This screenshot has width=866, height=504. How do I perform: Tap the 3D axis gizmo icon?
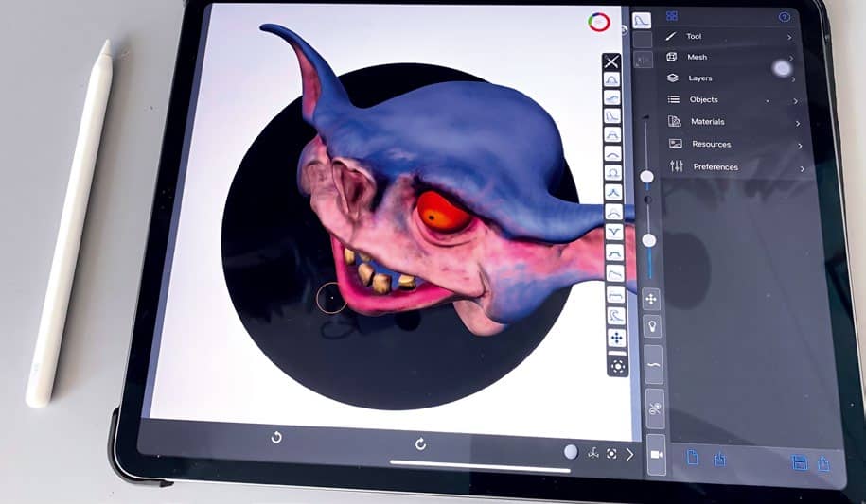click(x=593, y=453)
